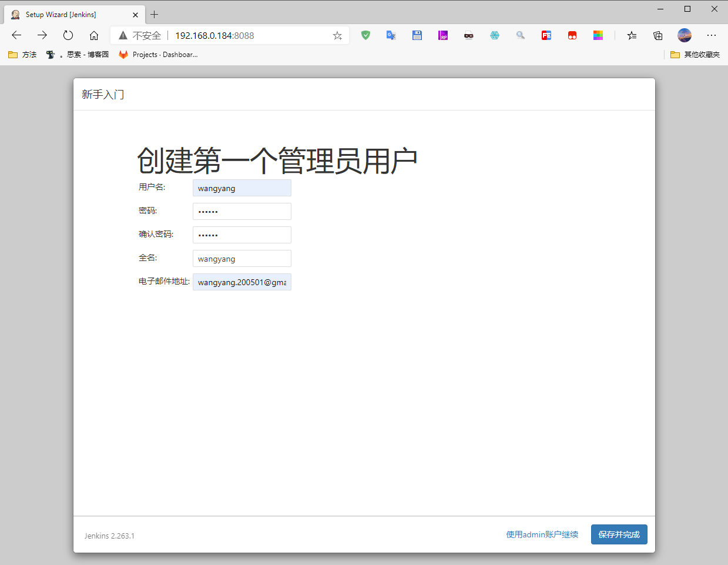Refresh the current page
The height and width of the screenshot is (565, 728).
coord(68,35)
